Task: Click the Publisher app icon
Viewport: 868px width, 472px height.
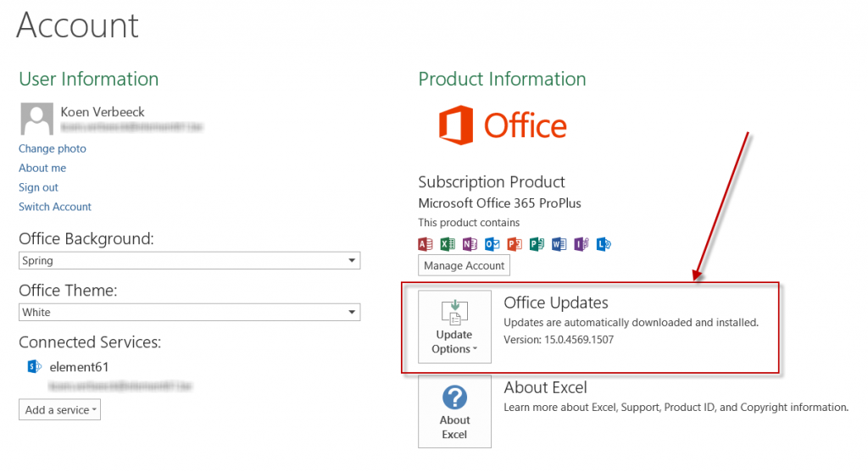Action: pos(536,244)
